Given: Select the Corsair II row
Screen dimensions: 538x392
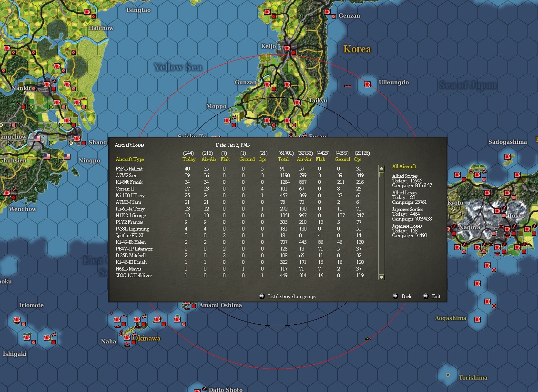Looking at the screenshot, I should pos(240,189).
